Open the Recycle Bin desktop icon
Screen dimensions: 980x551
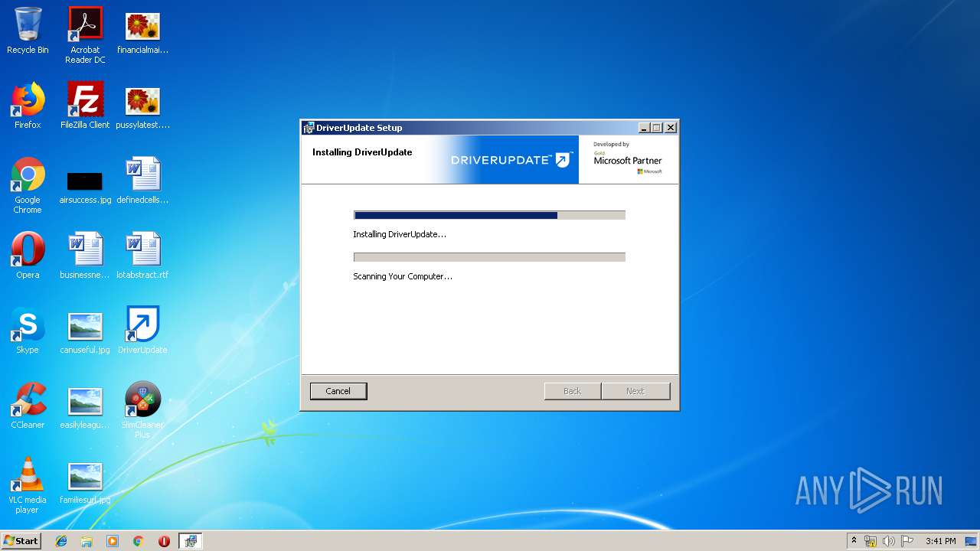(28, 31)
